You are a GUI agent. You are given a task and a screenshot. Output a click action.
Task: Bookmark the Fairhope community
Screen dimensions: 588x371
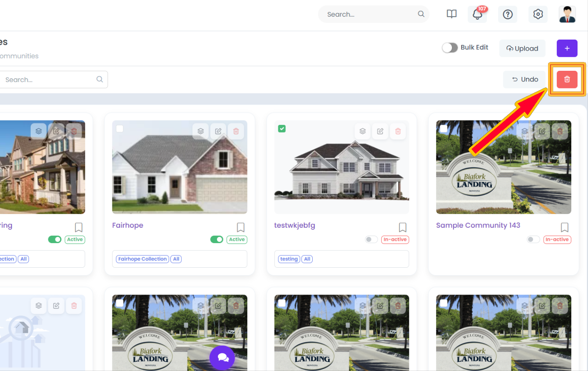[241, 227]
